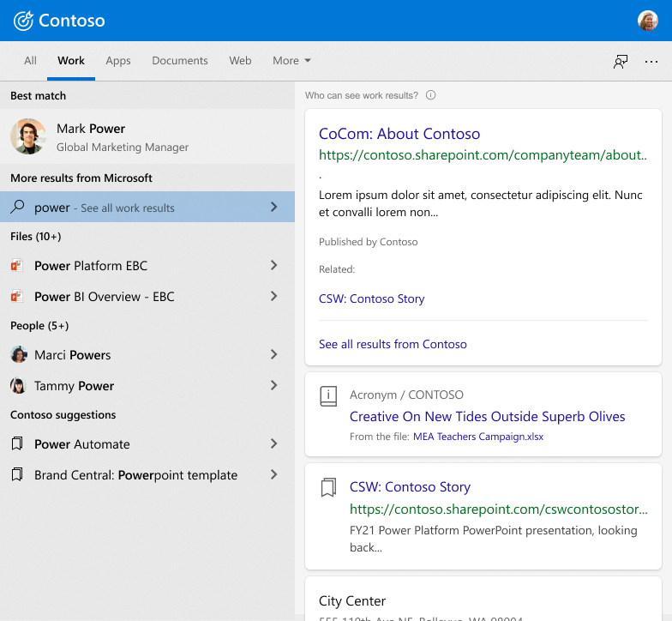The height and width of the screenshot is (621, 672).
Task: Click the Contoso suggestions header
Action: [x=63, y=415]
